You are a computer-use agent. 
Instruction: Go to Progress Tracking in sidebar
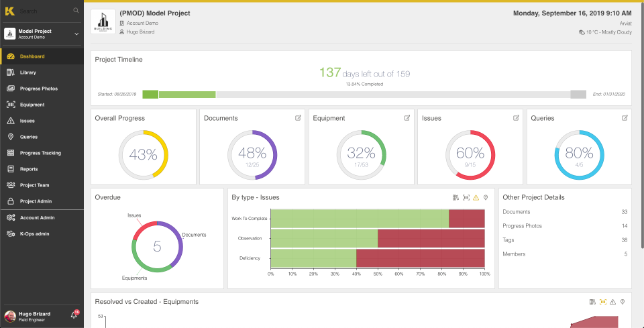pyautogui.click(x=40, y=153)
